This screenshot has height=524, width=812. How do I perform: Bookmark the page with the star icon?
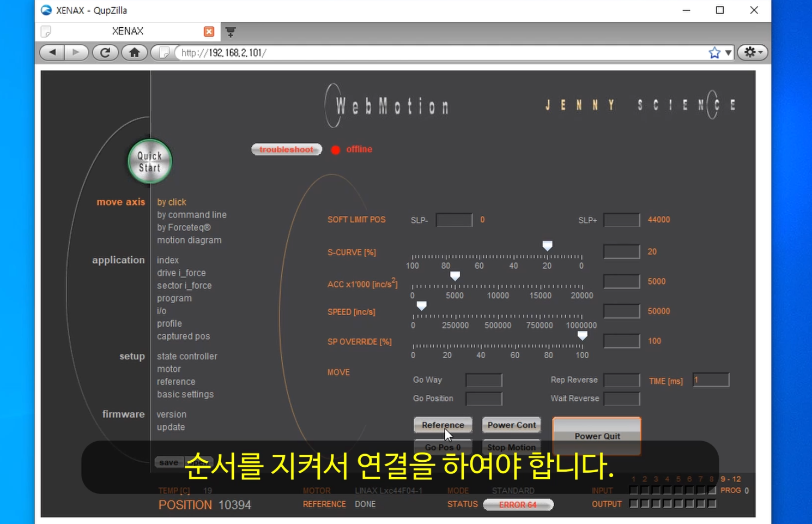tap(714, 52)
